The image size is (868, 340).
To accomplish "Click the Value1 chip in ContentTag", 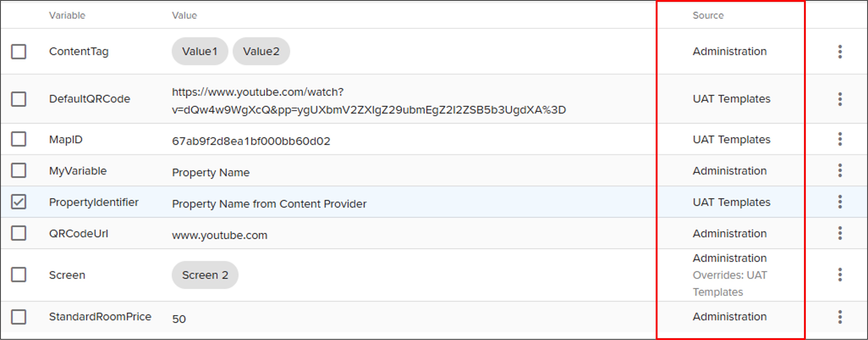I will click(x=200, y=51).
